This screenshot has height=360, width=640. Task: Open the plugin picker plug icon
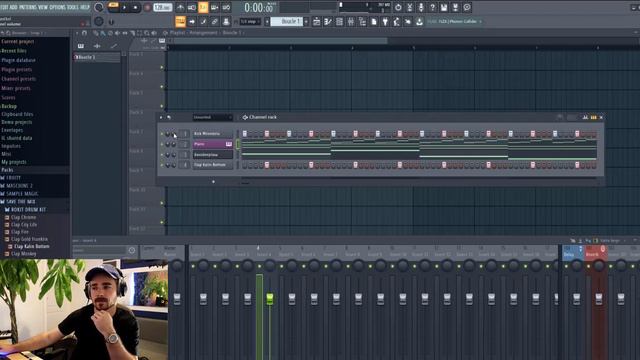coord(385,21)
